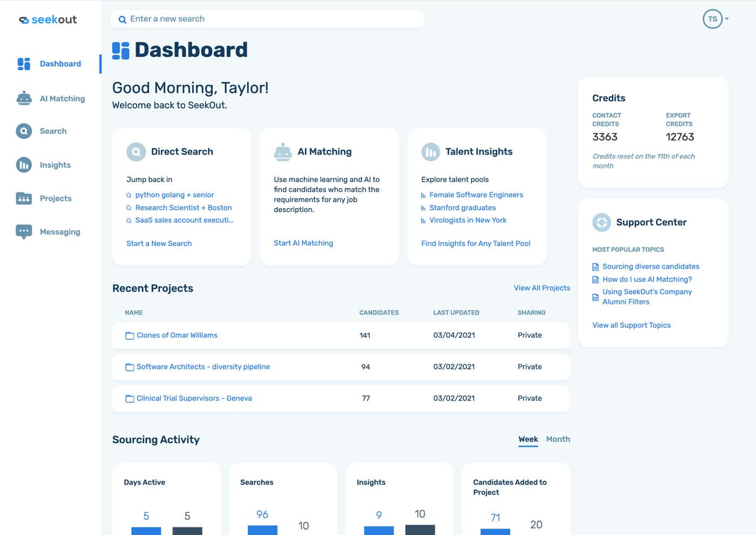
Task: Open the Software Architects - diversity pipeline project
Action: (203, 367)
